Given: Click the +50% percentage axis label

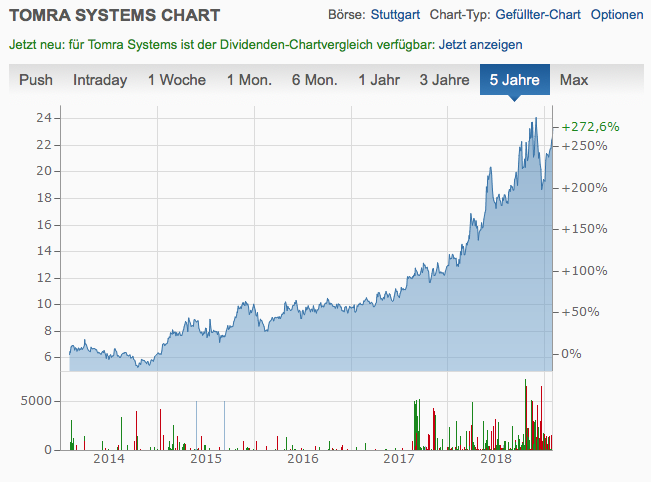Looking at the screenshot, I should tap(580, 312).
